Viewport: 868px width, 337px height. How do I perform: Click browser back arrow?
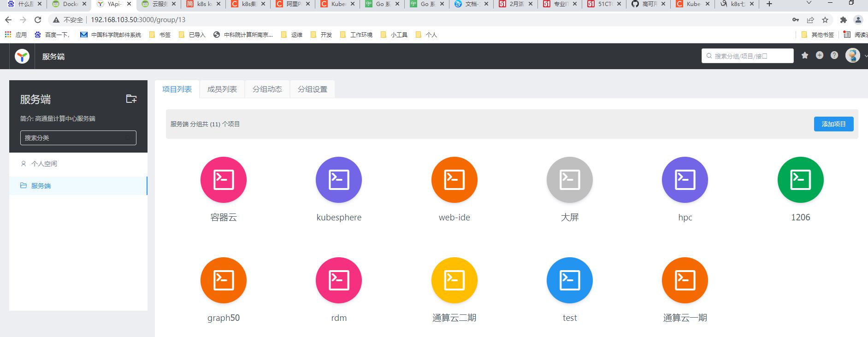[x=8, y=20]
